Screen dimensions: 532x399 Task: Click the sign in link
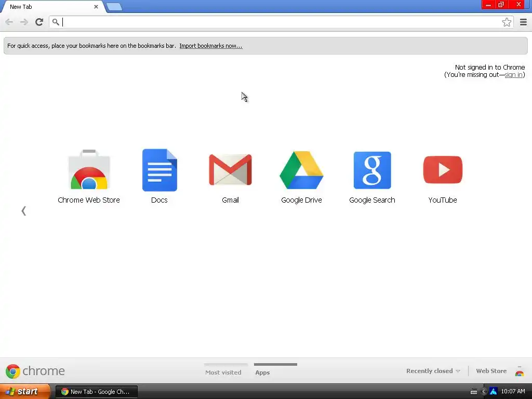[x=513, y=75]
